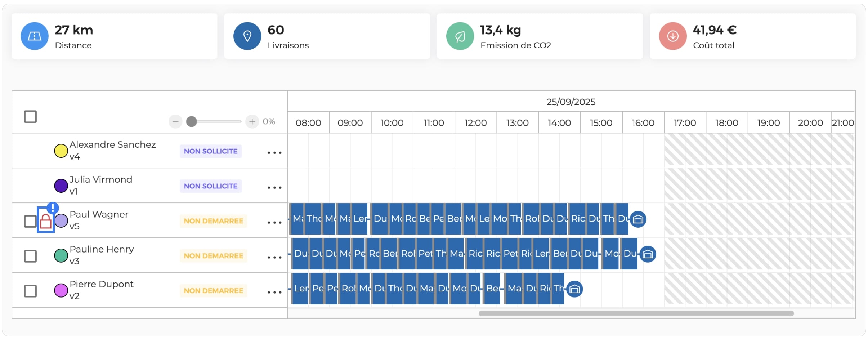Click the depot icon ending Paul Wagner's route
This screenshot has width=868, height=339.
[638, 219]
